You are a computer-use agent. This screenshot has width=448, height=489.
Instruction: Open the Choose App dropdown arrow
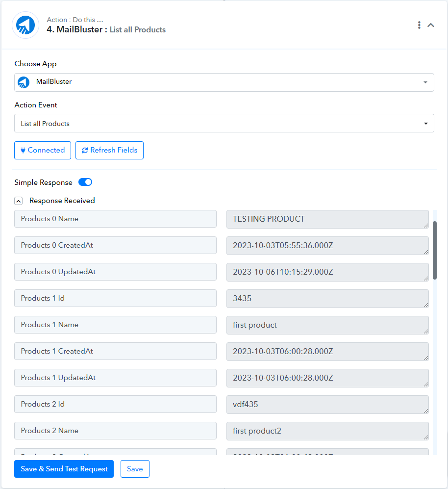tap(425, 82)
